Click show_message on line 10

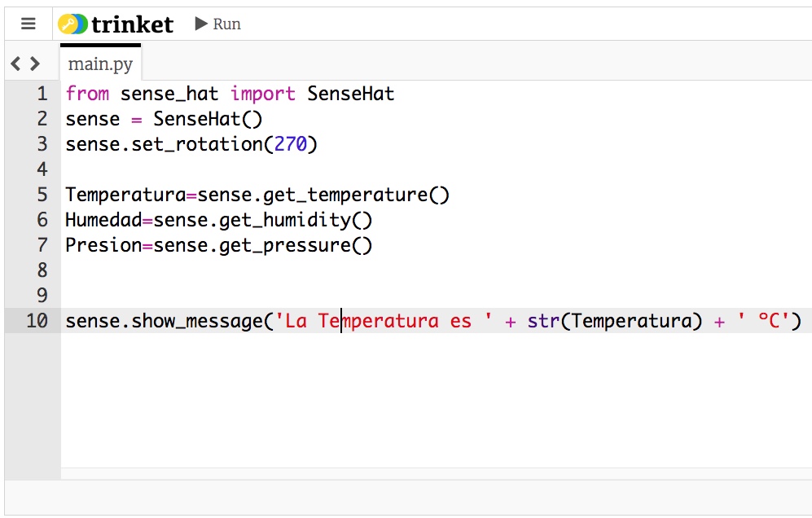[197, 321]
